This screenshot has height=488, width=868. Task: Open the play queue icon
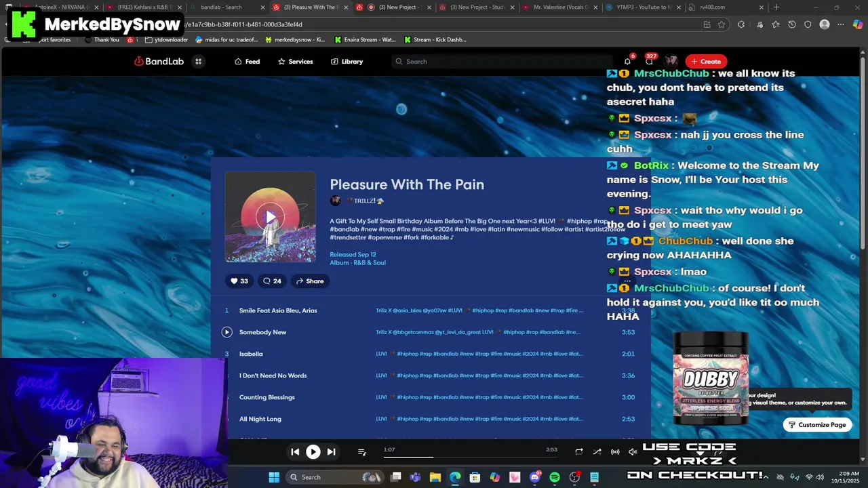point(361,451)
